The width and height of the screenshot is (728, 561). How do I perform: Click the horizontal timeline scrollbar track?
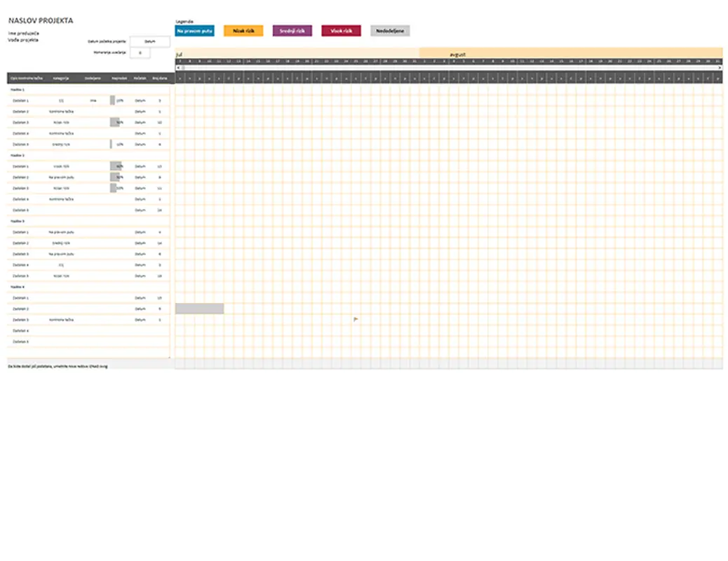pyautogui.click(x=449, y=67)
